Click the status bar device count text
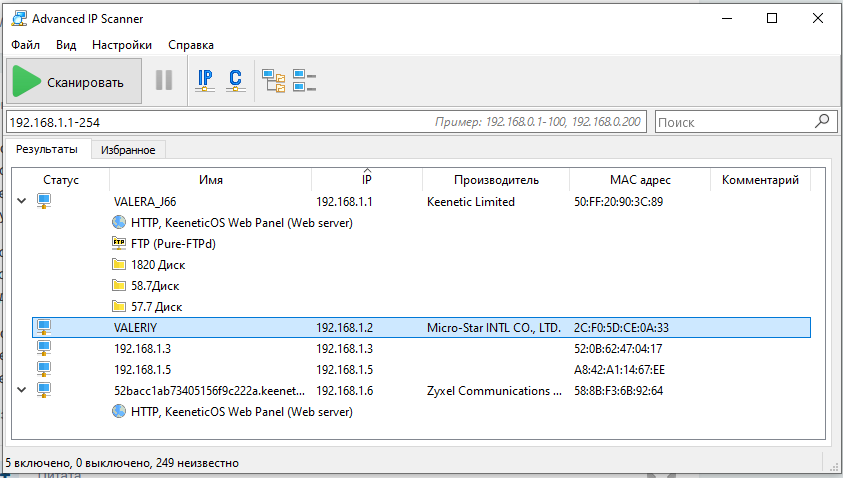 coord(122,462)
